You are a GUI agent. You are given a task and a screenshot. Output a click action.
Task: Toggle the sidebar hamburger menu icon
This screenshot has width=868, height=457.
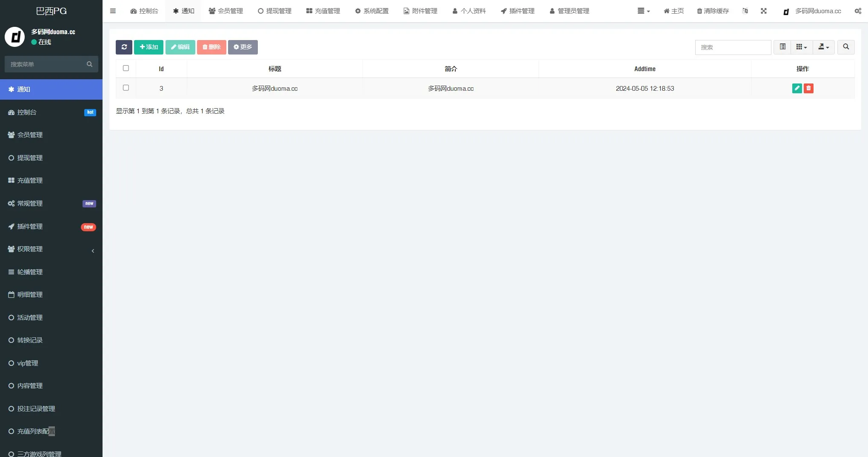tap(113, 11)
